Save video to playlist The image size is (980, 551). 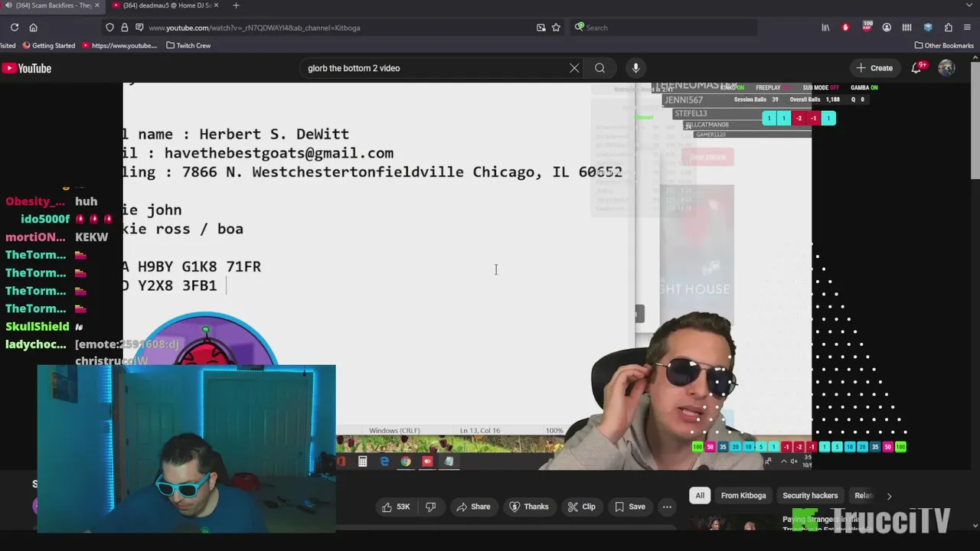[629, 507]
